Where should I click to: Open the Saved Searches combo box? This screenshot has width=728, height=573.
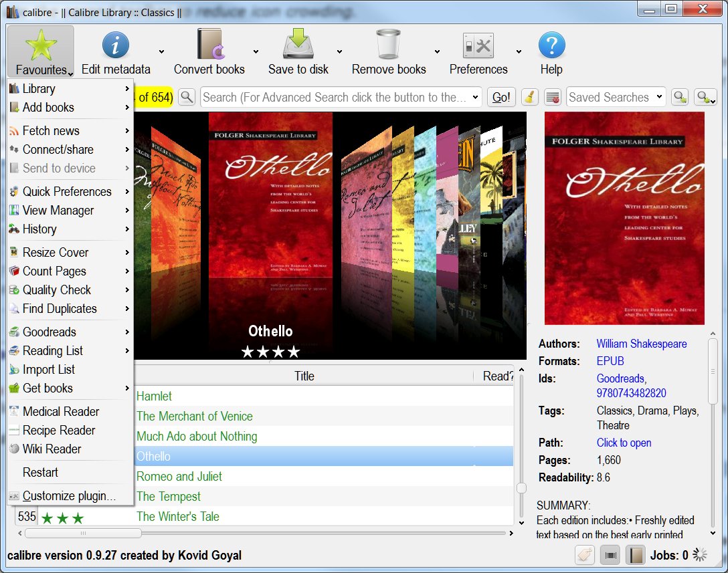point(616,97)
